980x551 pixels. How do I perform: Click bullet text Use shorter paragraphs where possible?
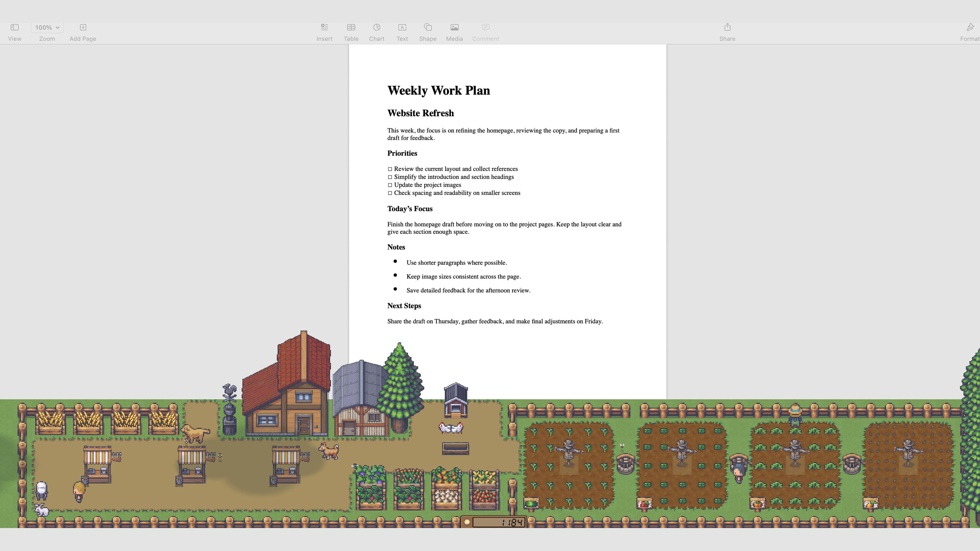(x=457, y=263)
